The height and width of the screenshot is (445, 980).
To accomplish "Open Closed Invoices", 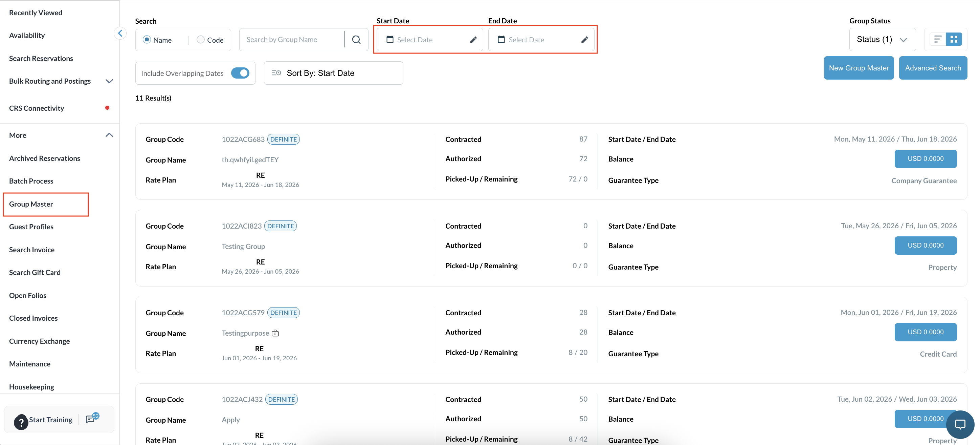I will [x=34, y=318].
